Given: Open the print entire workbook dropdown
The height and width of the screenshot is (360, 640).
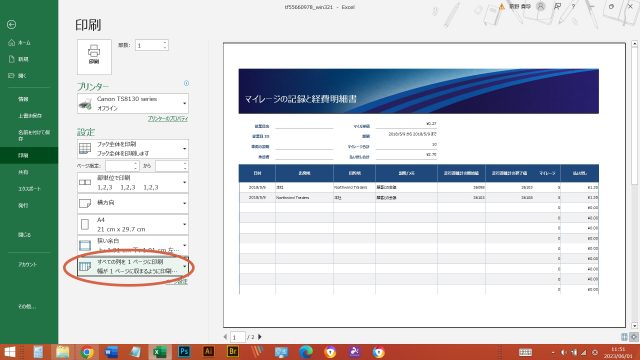Looking at the screenshot, I should coord(133,149).
